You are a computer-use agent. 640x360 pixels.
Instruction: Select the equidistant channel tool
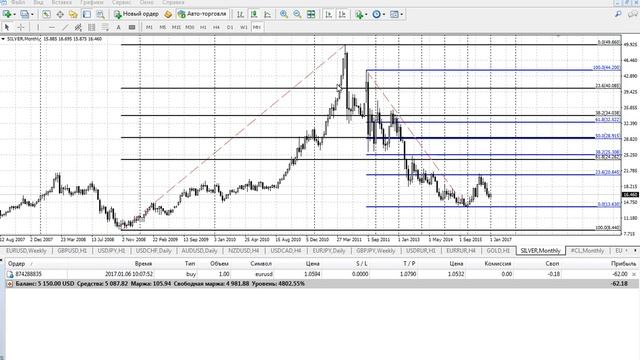[x=78, y=27]
